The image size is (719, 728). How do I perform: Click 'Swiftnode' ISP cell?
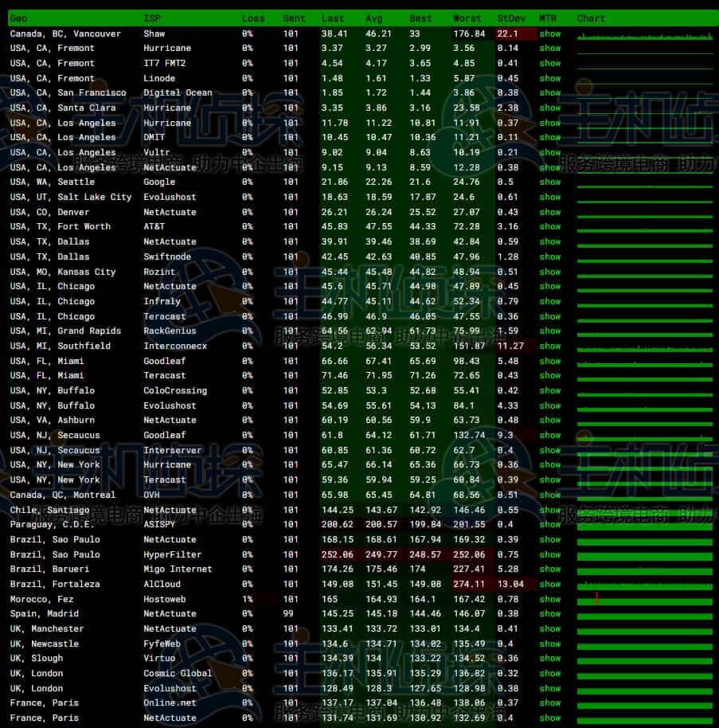point(167,256)
